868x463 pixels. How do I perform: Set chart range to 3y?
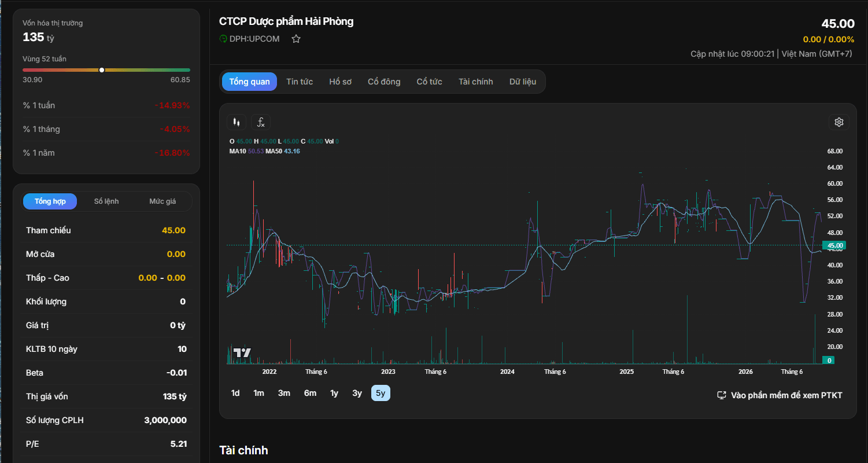[x=357, y=393]
